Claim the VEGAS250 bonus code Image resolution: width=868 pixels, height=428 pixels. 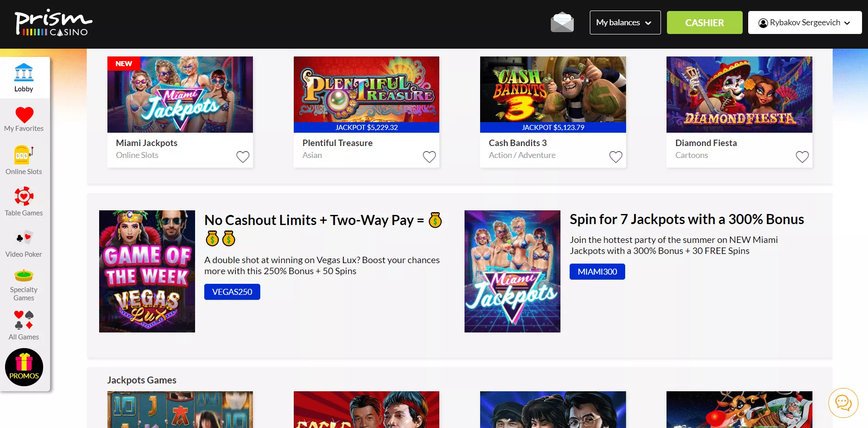coord(232,292)
